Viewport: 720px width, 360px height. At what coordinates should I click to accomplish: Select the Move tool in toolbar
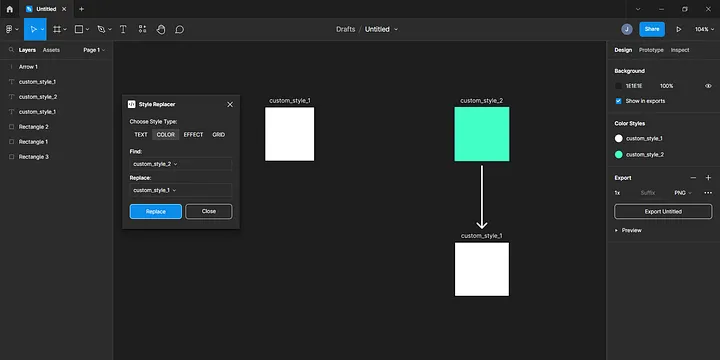click(33, 29)
